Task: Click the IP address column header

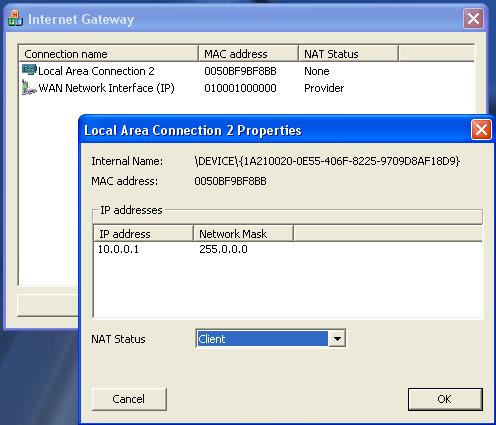Action: (x=144, y=234)
